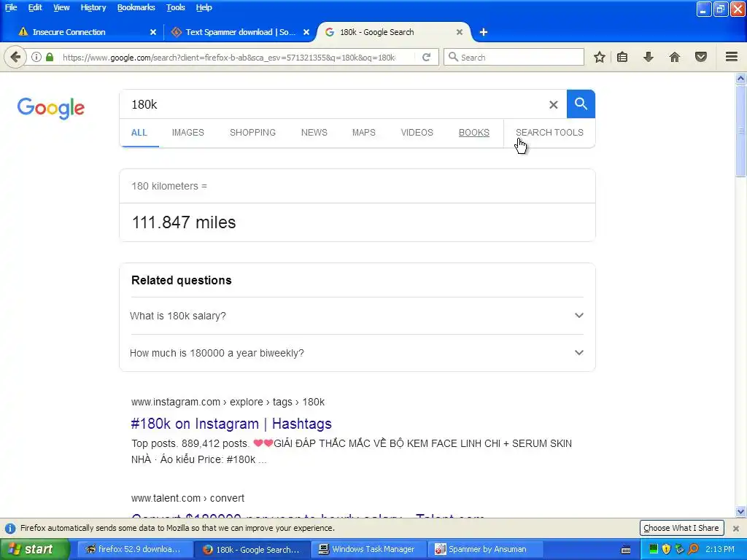Open the Help menu
Screen dimensions: 747x560
[x=204, y=7]
